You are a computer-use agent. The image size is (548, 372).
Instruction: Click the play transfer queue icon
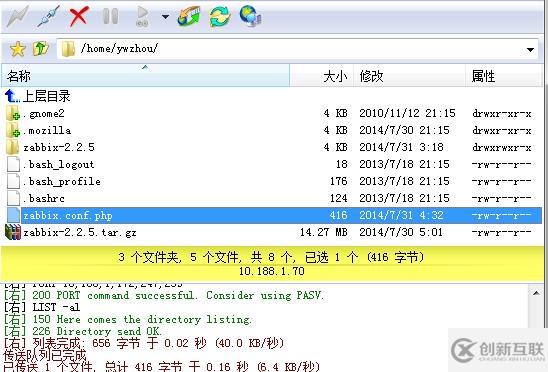tap(142, 16)
